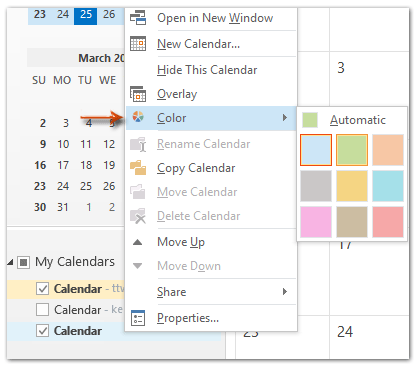This screenshot has height=372, width=417.
Task: Select March 18 in the mini calendar
Action: coord(86,165)
